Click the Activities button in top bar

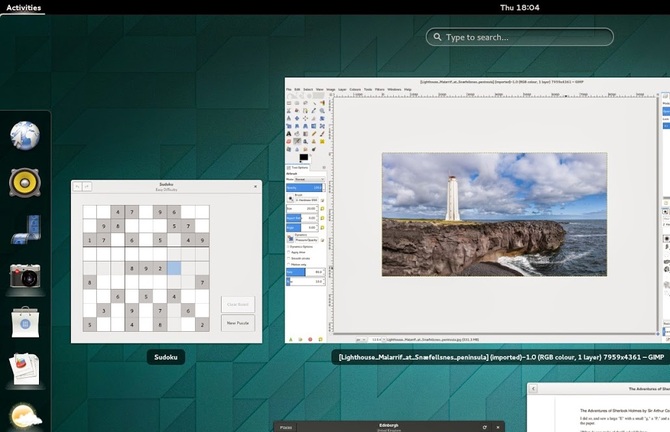[x=24, y=7]
